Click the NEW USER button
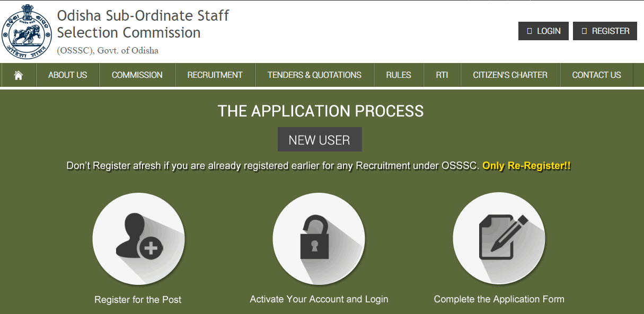The image size is (644, 314). pyautogui.click(x=320, y=140)
